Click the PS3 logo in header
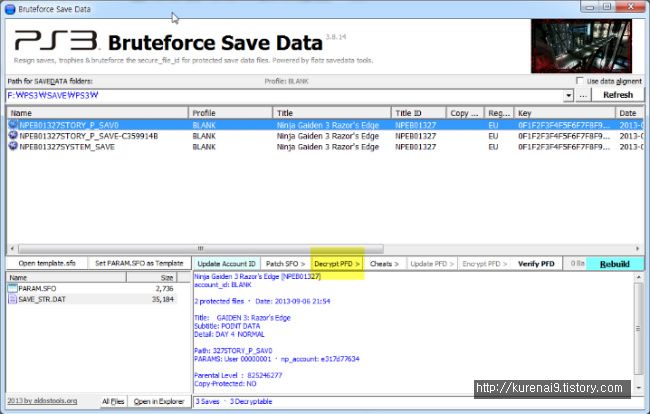Screen dimensions: 650x414 click(x=56, y=41)
